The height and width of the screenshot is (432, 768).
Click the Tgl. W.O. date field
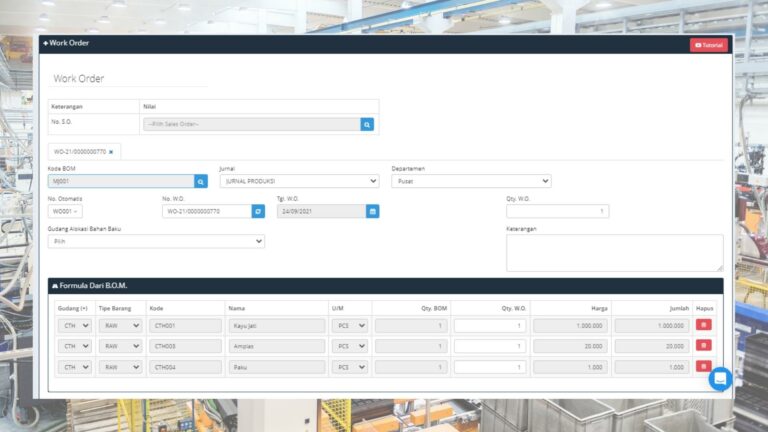point(321,212)
